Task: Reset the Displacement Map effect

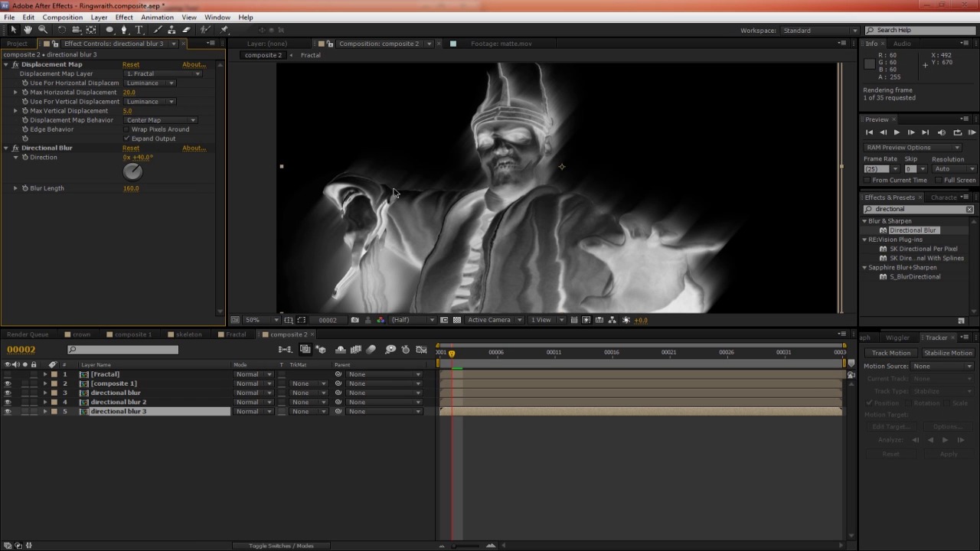Action: point(131,64)
